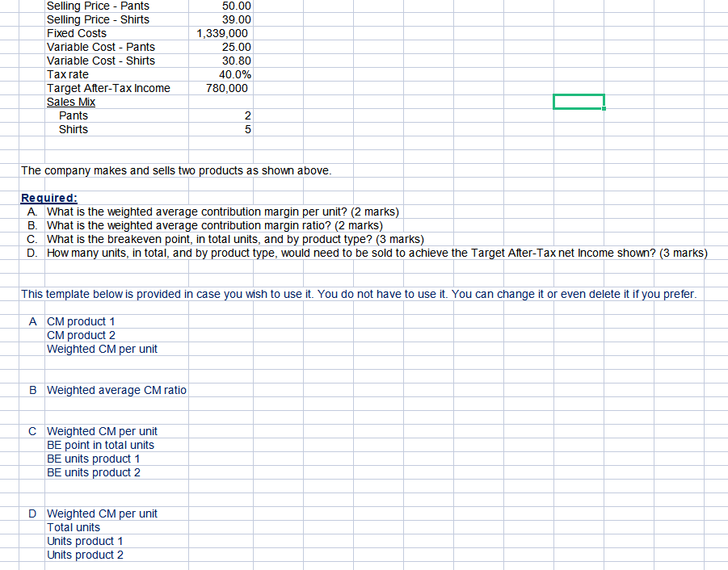Screen dimensions: 728x570
Task: Select the 'BE units product 2' row
Action: coord(93,472)
